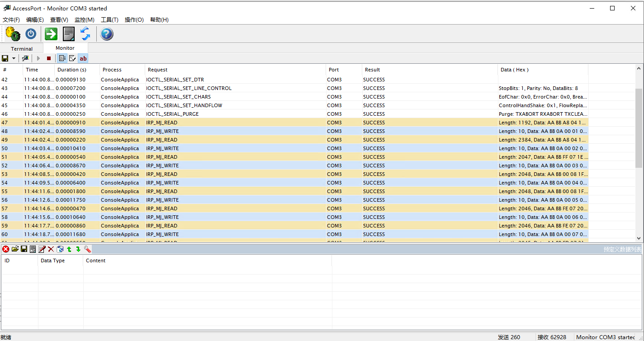Click the Data Type column header

(x=61, y=260)
